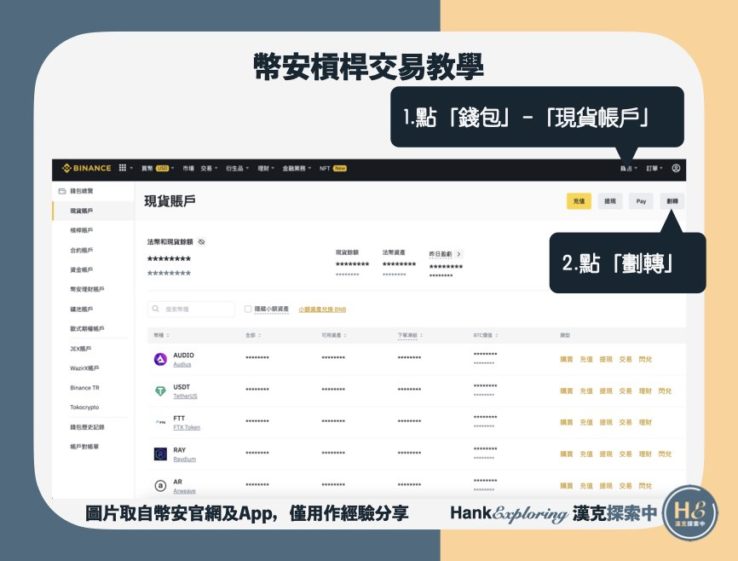Sort by the in-order column
The height and width of the screenshot is (561, 738).
tap(409, 335)
